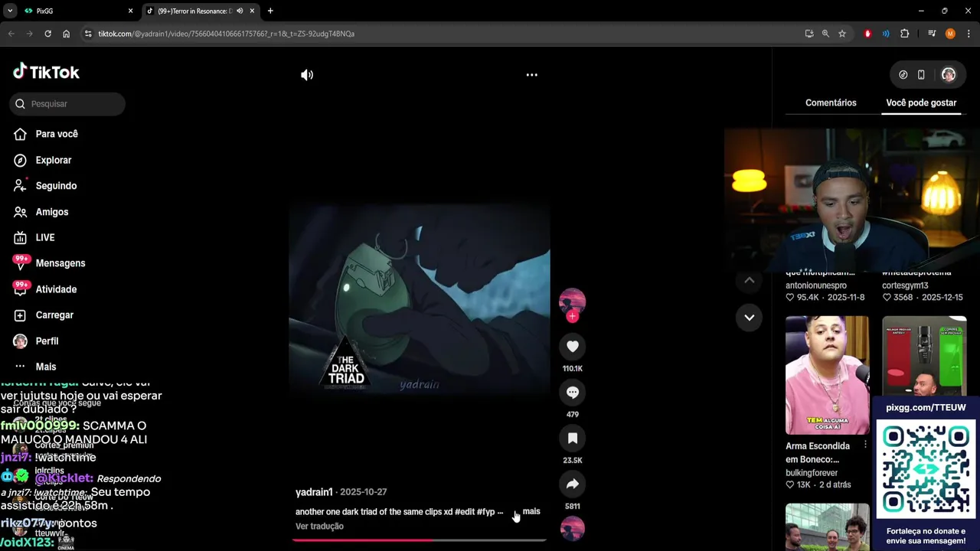The image size is (980, 551).
Task: Reload the page in Chrome
Action: pos(47,34)
